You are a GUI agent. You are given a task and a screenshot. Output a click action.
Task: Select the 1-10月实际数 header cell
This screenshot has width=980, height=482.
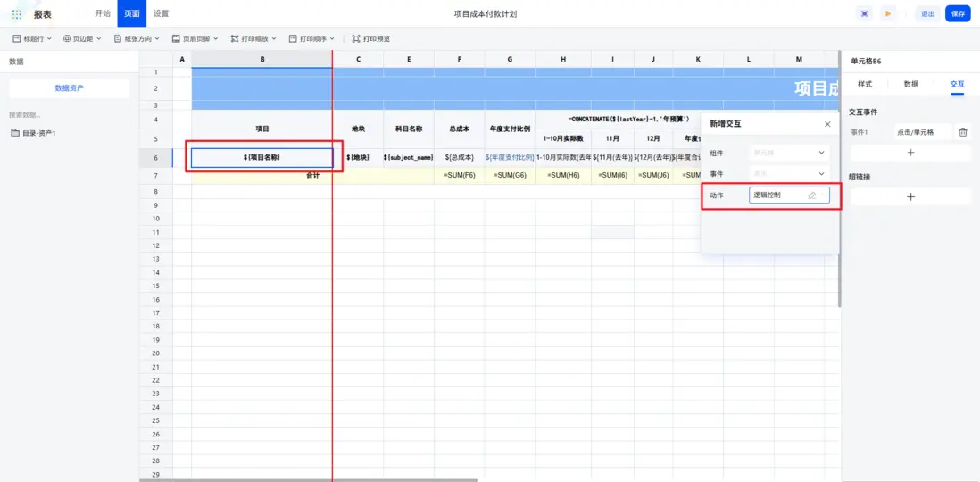click(563, 138)
